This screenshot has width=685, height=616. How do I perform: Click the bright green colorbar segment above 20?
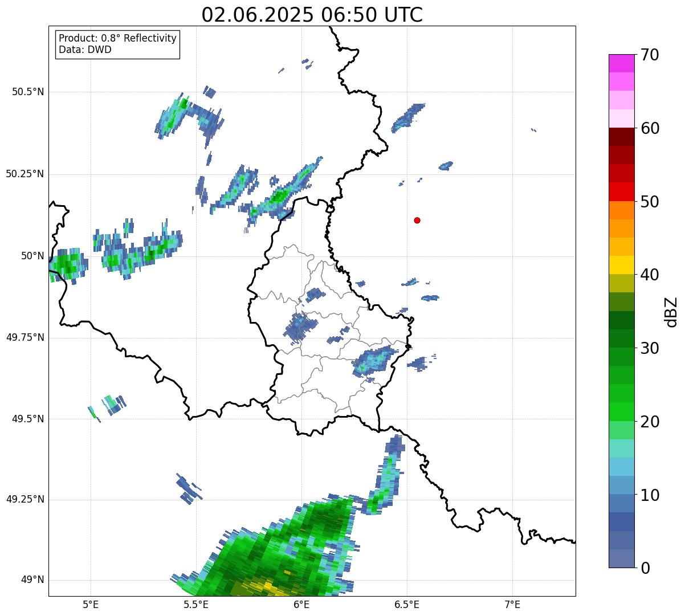(621, 411)
